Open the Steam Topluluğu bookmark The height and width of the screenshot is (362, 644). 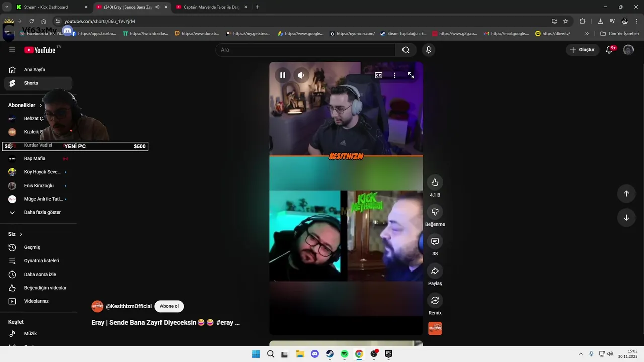pos(404,34)
